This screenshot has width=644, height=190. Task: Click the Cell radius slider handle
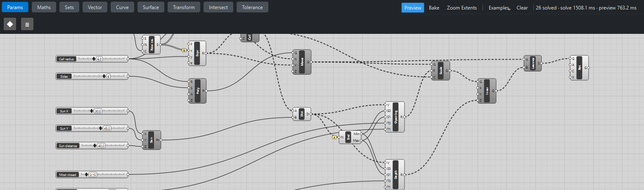coord(94,59)
